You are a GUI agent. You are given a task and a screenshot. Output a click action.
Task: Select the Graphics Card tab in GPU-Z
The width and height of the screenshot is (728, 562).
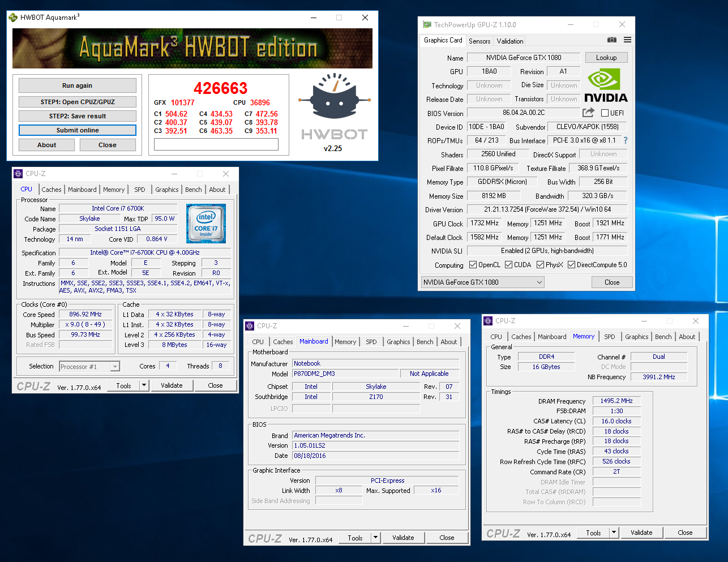tap(443, 40)
